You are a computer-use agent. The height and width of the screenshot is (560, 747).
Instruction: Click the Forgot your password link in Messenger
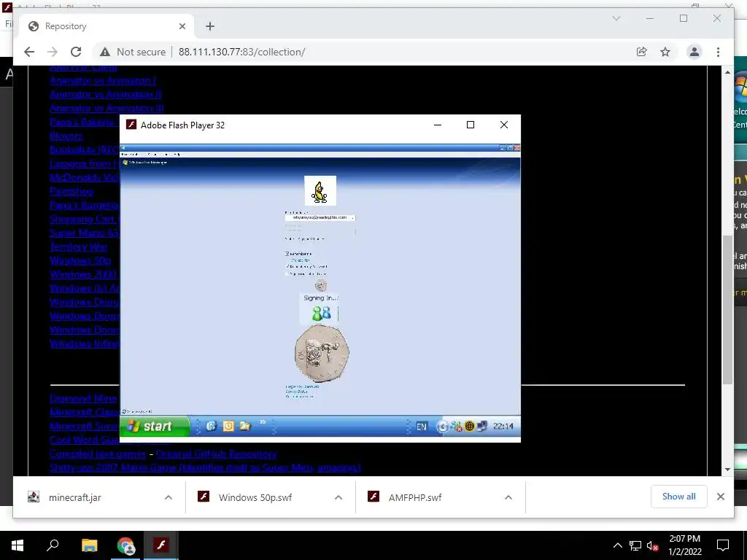[x=302, y=386]
